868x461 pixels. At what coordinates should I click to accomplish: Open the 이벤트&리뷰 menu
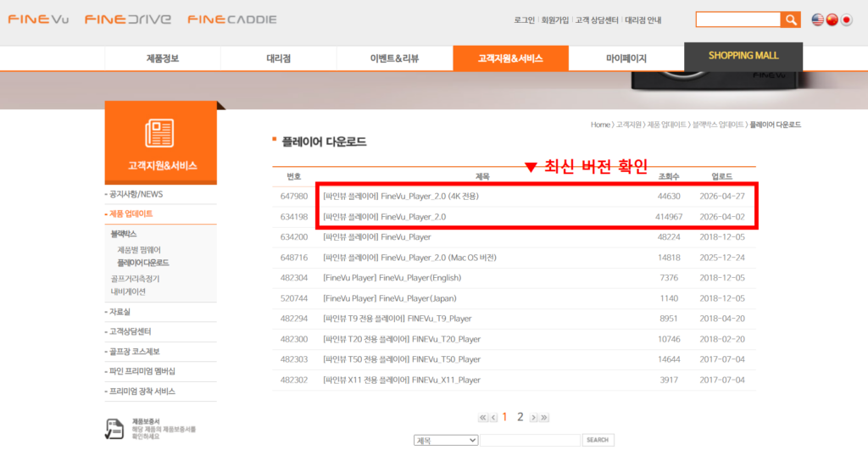click(395, 58)
